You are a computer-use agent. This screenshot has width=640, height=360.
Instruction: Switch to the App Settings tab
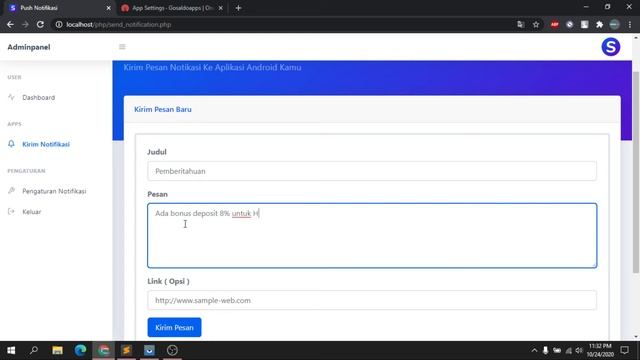coord(171,8)
